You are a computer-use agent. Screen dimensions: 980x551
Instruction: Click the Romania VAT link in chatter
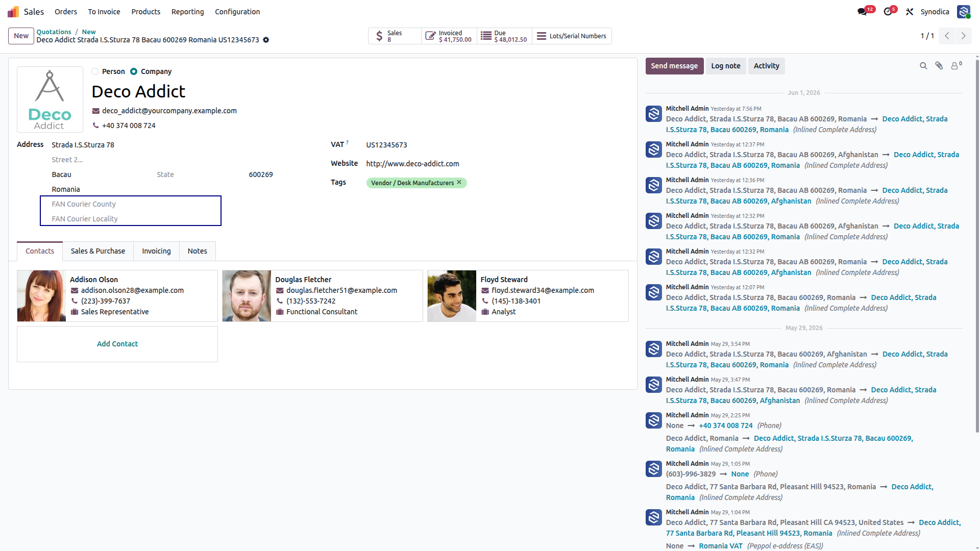click(720, 546)
